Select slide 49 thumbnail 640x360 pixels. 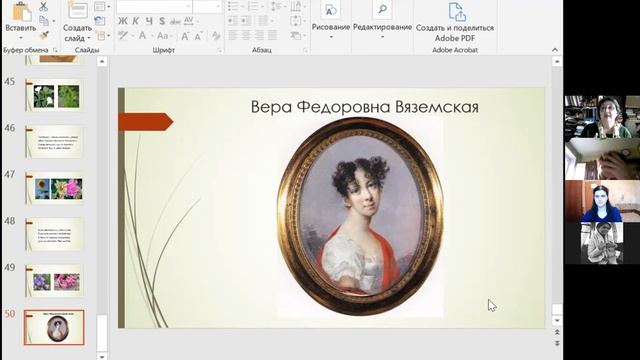tap(54, 281)
